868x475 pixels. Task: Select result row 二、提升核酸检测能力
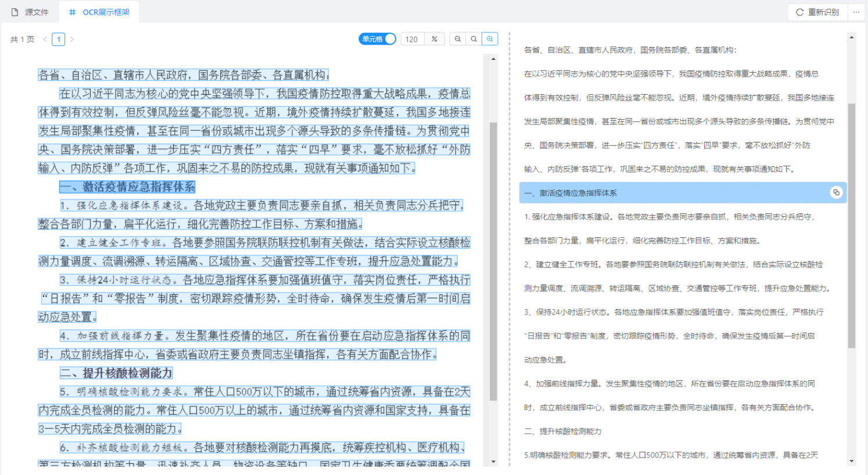coord(683,431)
